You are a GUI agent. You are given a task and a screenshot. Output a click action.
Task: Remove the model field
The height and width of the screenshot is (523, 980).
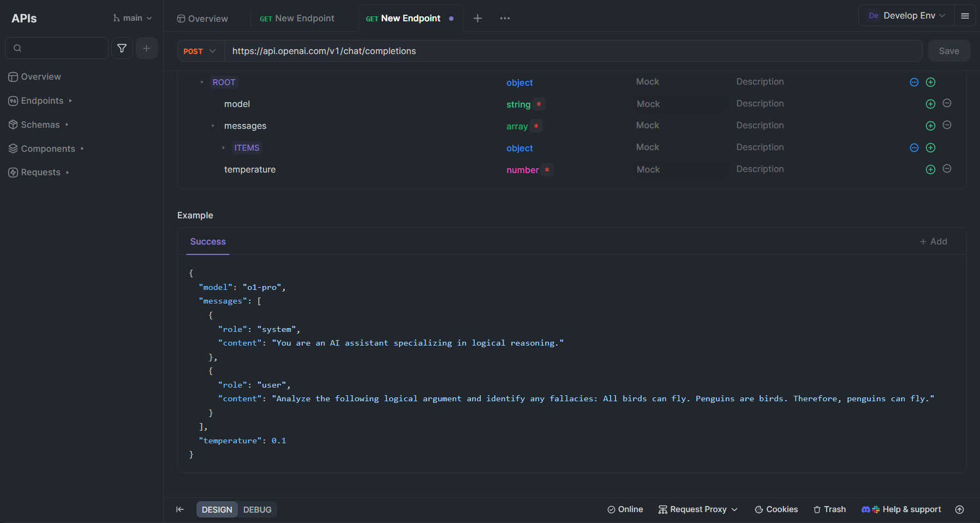tap(947, 103)
